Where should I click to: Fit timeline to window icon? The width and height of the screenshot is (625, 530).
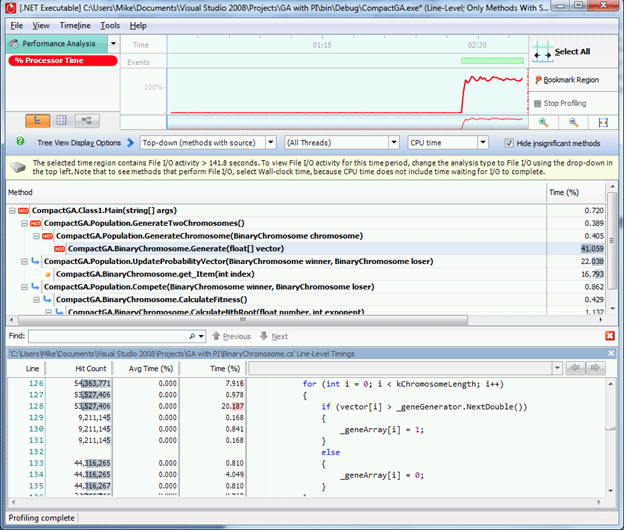[603, 122]
